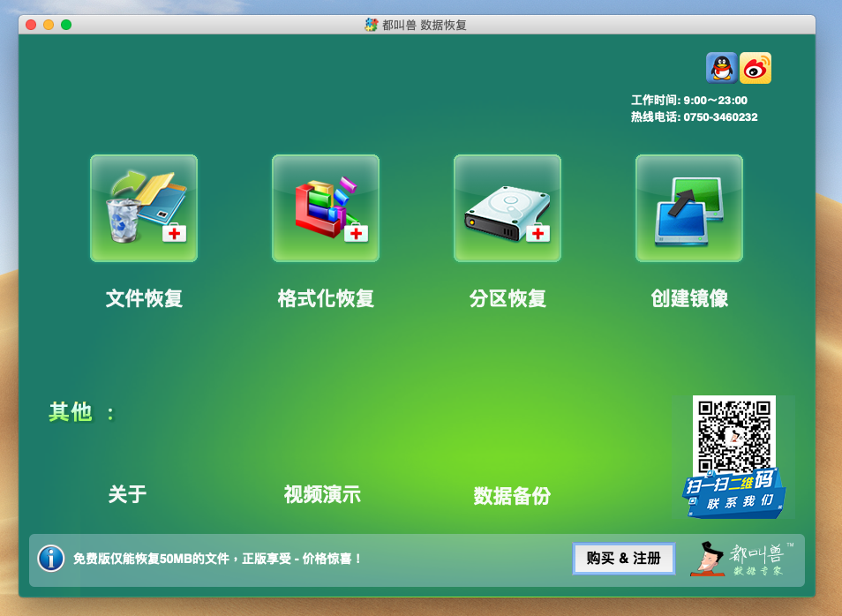
Task: Click the 其他 section heading
Action: 81,412
